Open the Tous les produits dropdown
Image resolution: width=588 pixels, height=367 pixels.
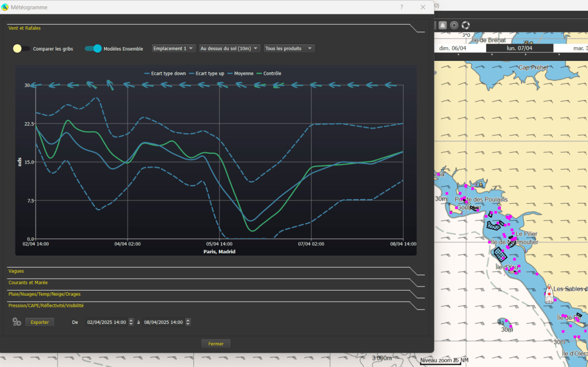[289, 49]
